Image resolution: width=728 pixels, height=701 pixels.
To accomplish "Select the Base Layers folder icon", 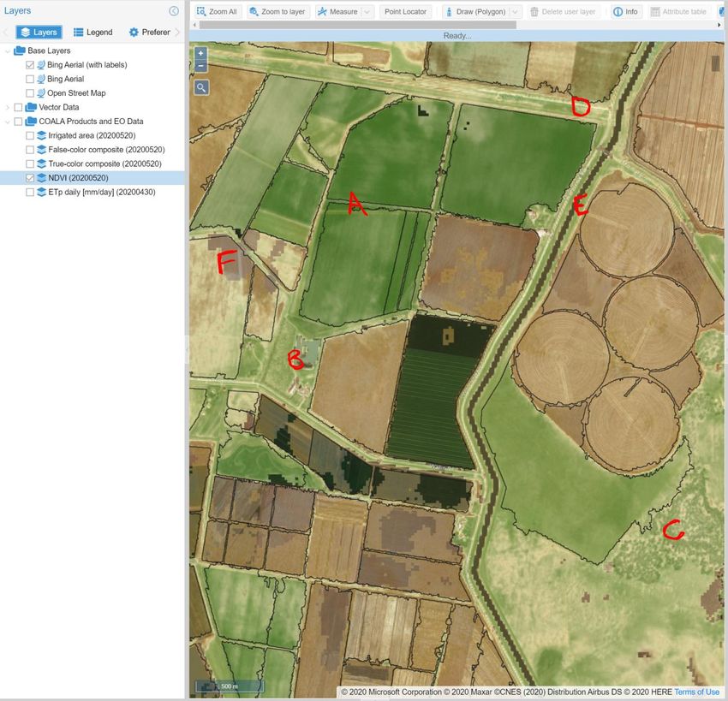I will 20,50.
